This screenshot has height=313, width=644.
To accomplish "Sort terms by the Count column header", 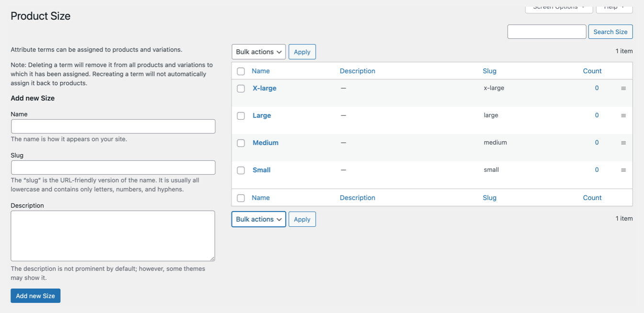I will tap(592, 71).
